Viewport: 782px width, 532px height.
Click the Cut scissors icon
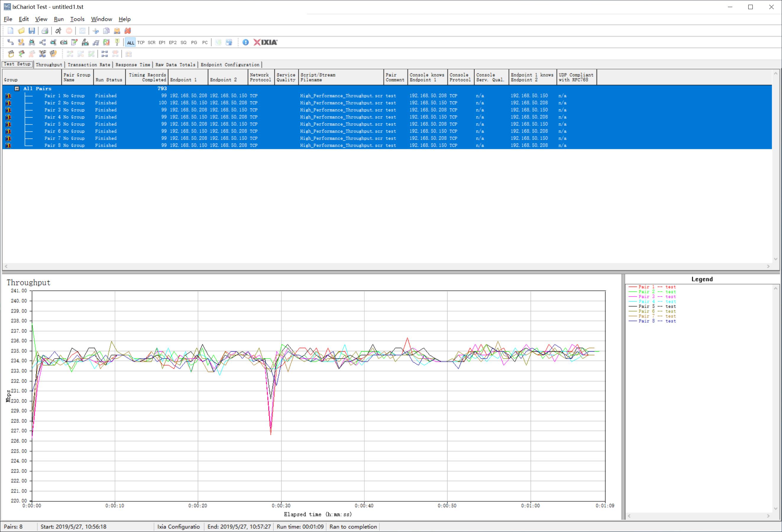click(x=96, y=31)
